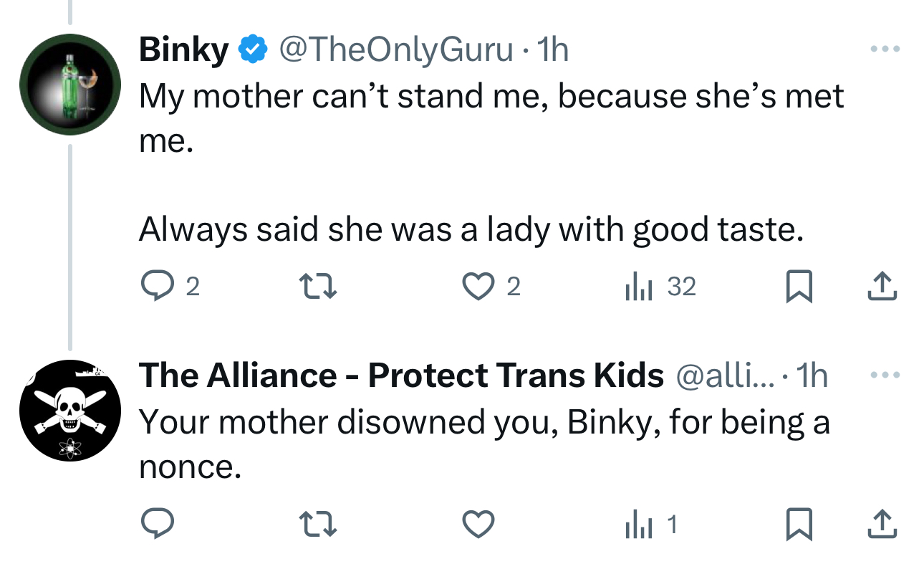Open The Alliance skull avatar profile
Viewport: 924px width, 564px height.
[x=69, y=411]
